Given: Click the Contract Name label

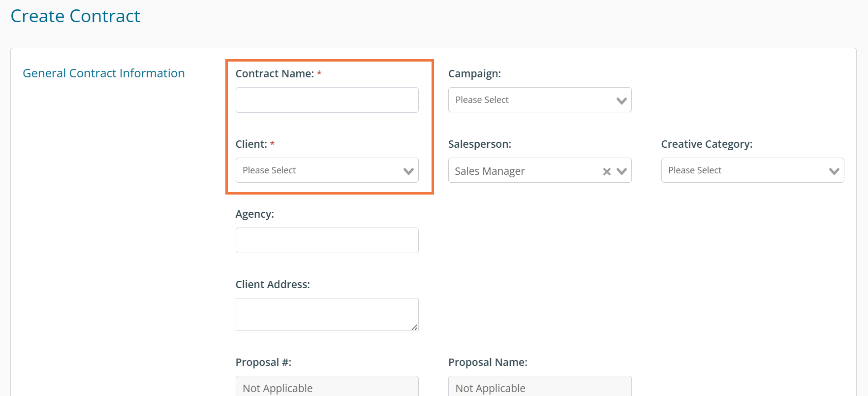Looking at the screenshot, I should pyautogui.click(x=275, y=74).
